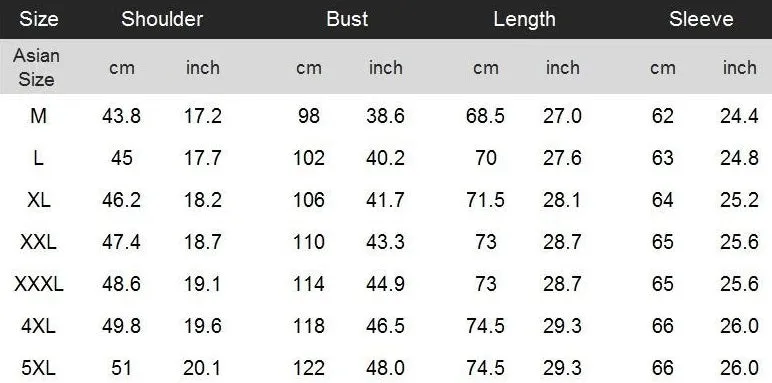Select sleeve value 63 cm
Screen dimensions: 772x383
pos(663,158)
